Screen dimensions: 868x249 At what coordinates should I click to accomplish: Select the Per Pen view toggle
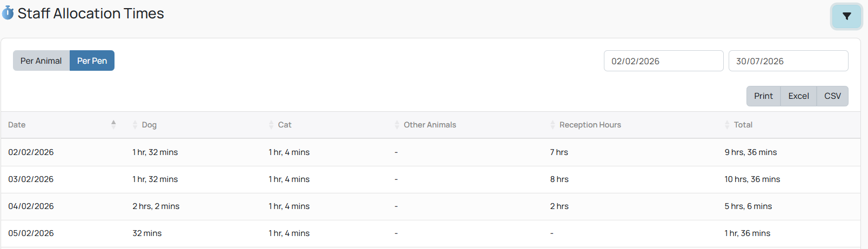click(x=92, y=60)
